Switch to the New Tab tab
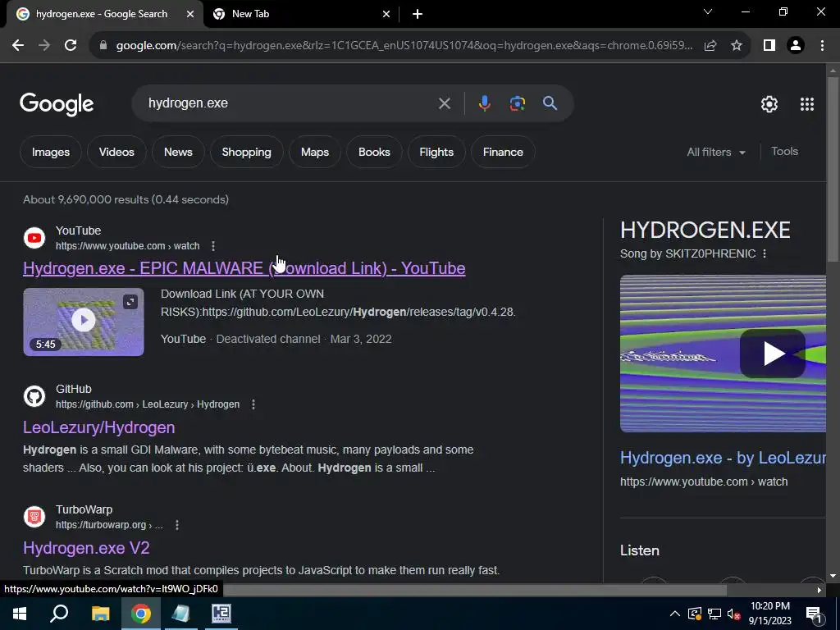Viewport: 840px width, 630px height. pyautogui.click(x=302, y=15)
